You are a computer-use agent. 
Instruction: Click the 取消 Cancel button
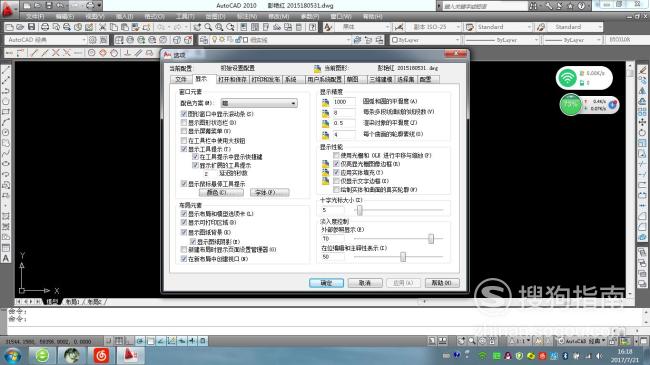pos(365,283)
